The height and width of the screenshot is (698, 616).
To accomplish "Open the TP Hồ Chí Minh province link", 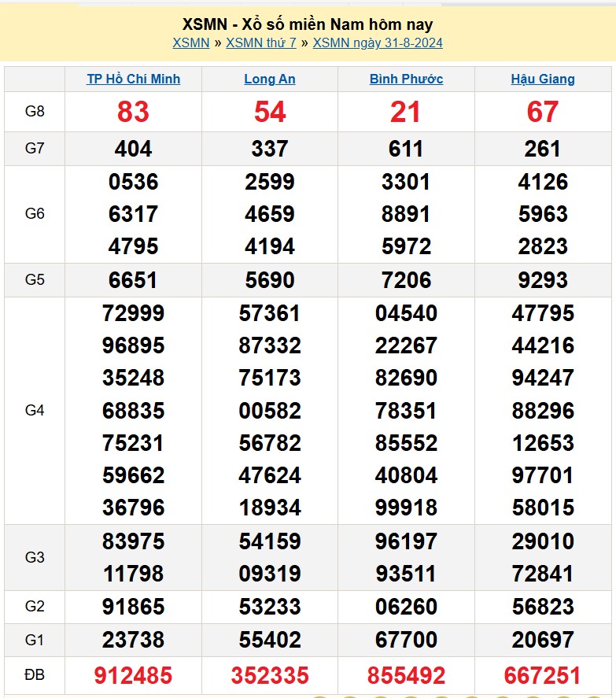I will click(133, 79).
